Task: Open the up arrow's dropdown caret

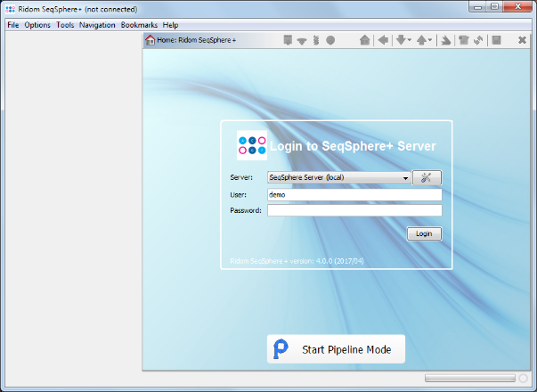Action: click(x=430, y=40)
